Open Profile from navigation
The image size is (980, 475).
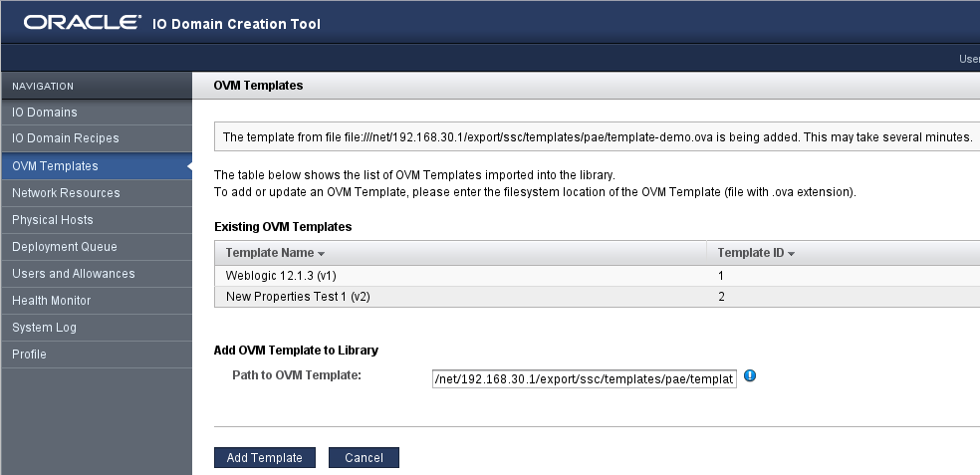pyautogui.click(x=30, y=355)
